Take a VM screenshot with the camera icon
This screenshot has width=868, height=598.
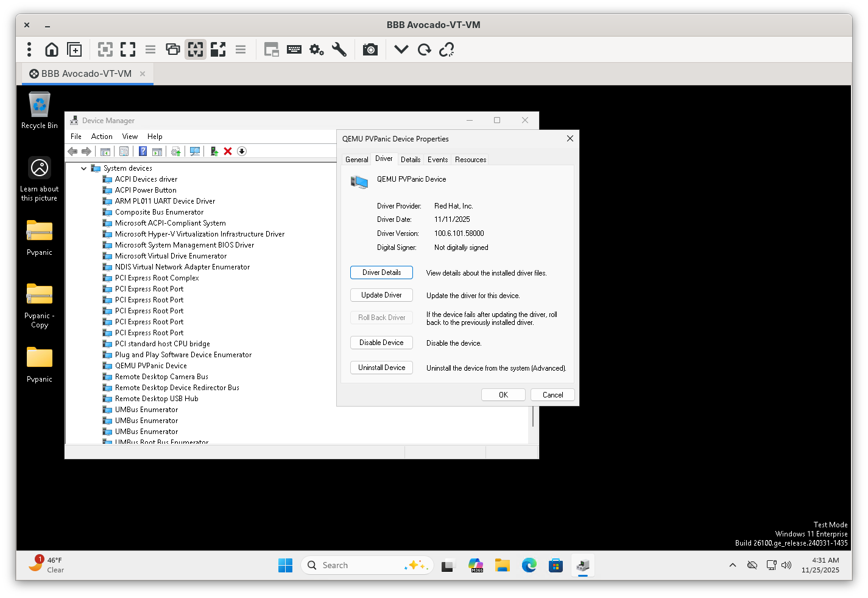(370, 49)
